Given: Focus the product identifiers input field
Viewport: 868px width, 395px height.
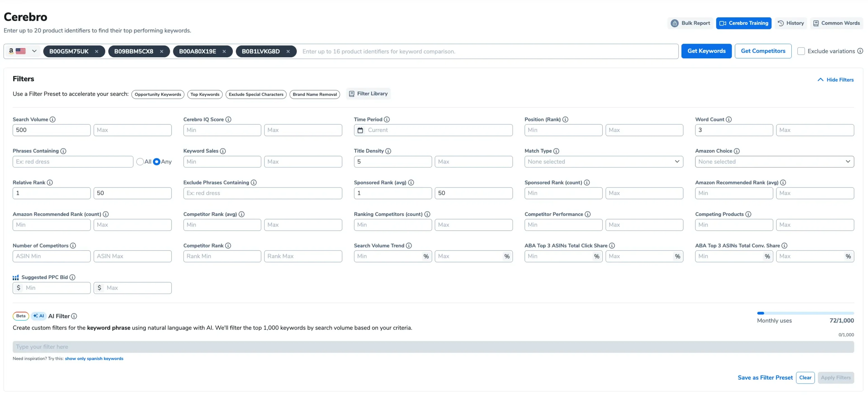Looking at the screenshot, I should [x=488, y=52].
